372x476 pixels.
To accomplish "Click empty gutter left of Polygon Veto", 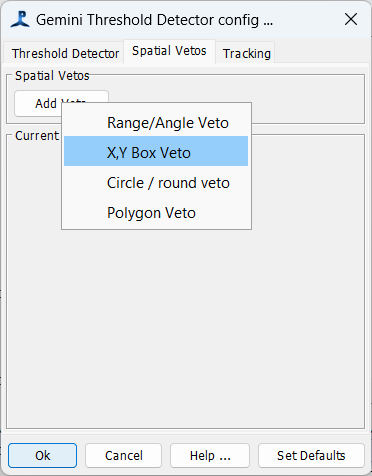I will pyautogui.click(x=84, y=213).
